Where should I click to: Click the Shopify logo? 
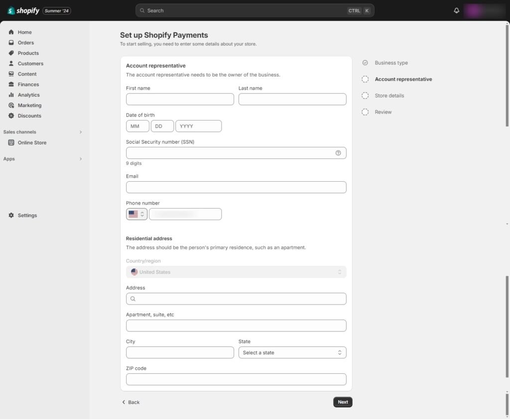(x=23, y=11)
